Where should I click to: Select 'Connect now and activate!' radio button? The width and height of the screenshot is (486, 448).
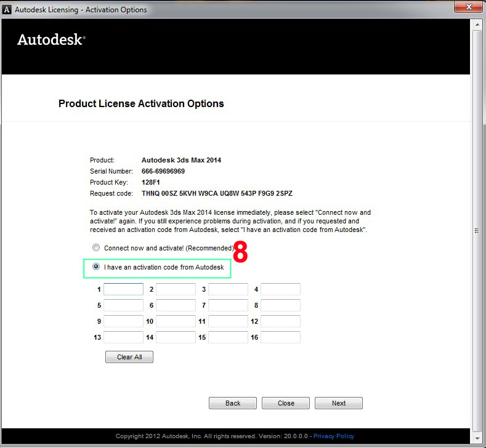[96, 247]
